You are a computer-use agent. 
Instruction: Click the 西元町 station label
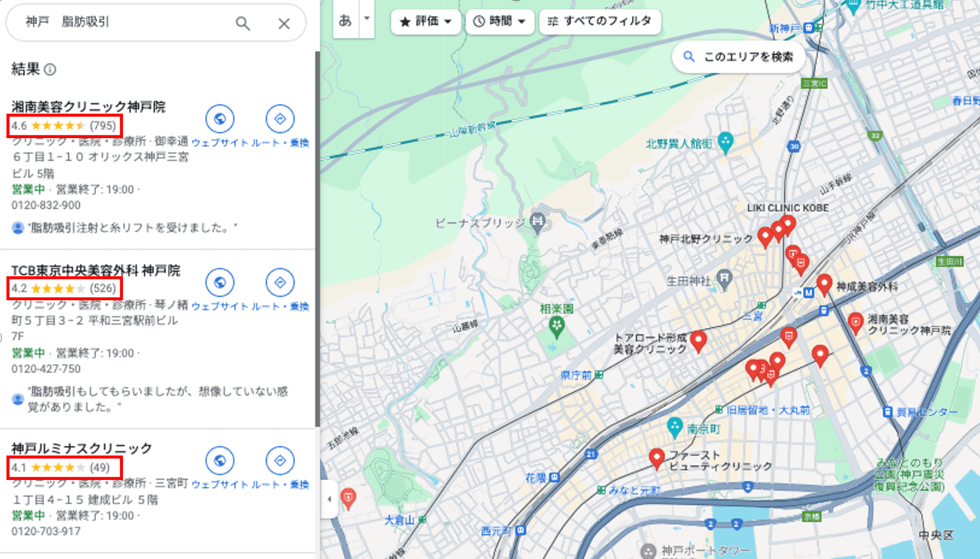[x=496, y=530]
